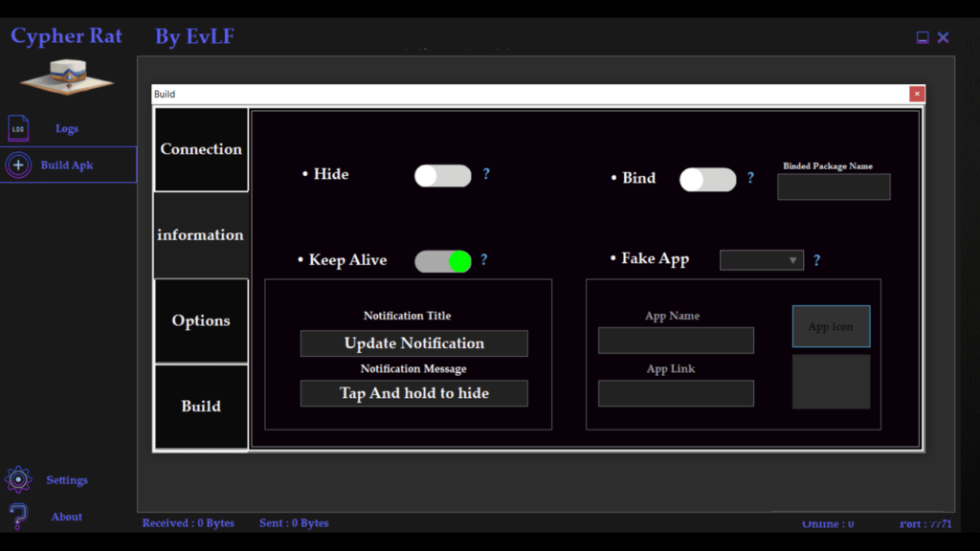Click the Cypher Rat title text
Viewport: 980px width, 551px height.
pyautogui.click(x=66, y=35)
